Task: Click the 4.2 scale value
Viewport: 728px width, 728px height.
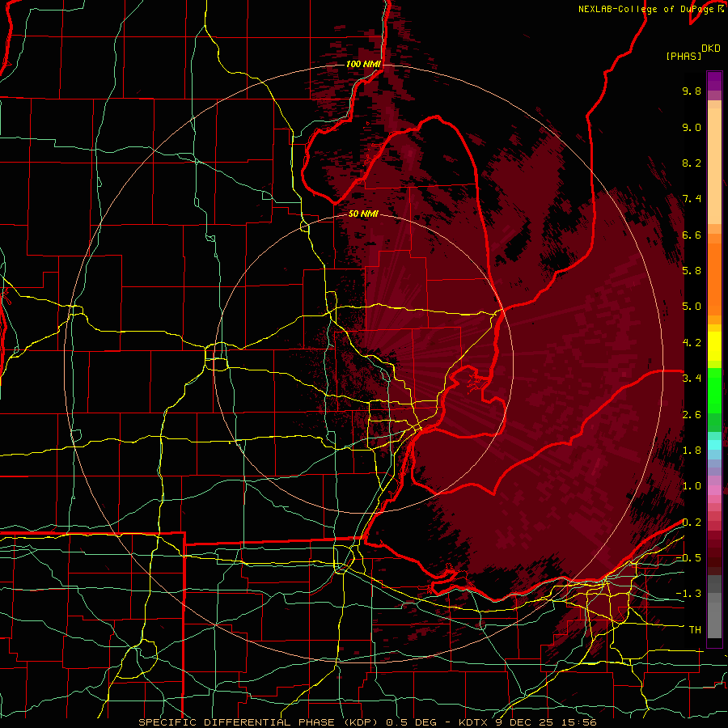Action: click(692, 343)
